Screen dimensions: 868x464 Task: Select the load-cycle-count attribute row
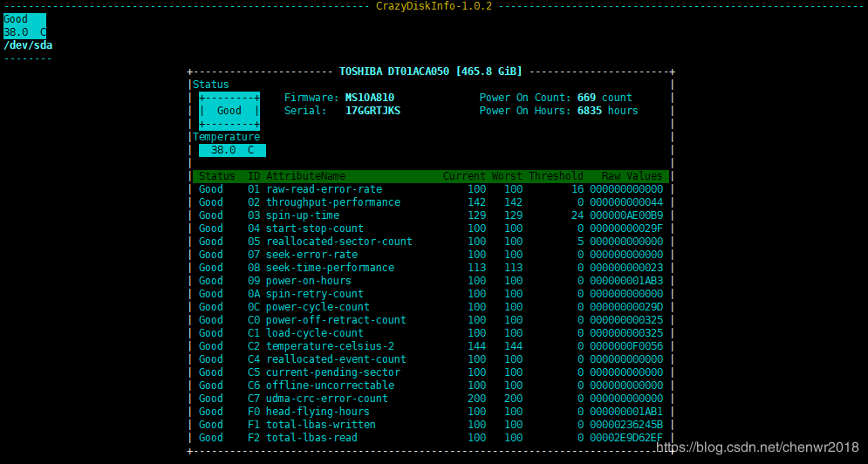(431, 333)
